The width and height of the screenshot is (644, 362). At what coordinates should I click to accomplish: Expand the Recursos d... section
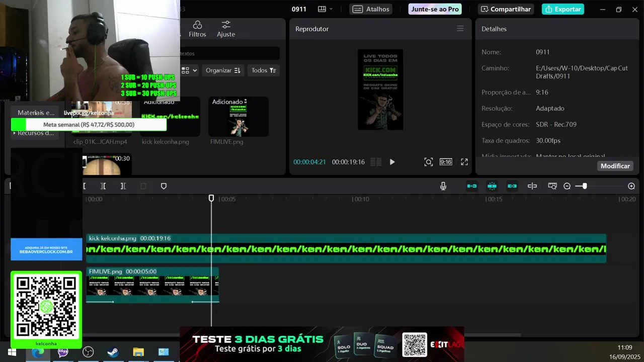[35, 133]
